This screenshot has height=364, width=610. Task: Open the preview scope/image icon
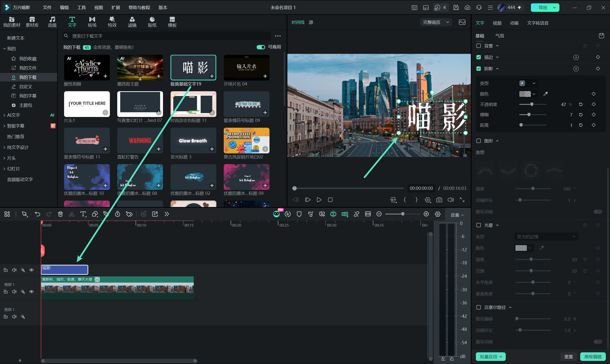tap(462, 22)
